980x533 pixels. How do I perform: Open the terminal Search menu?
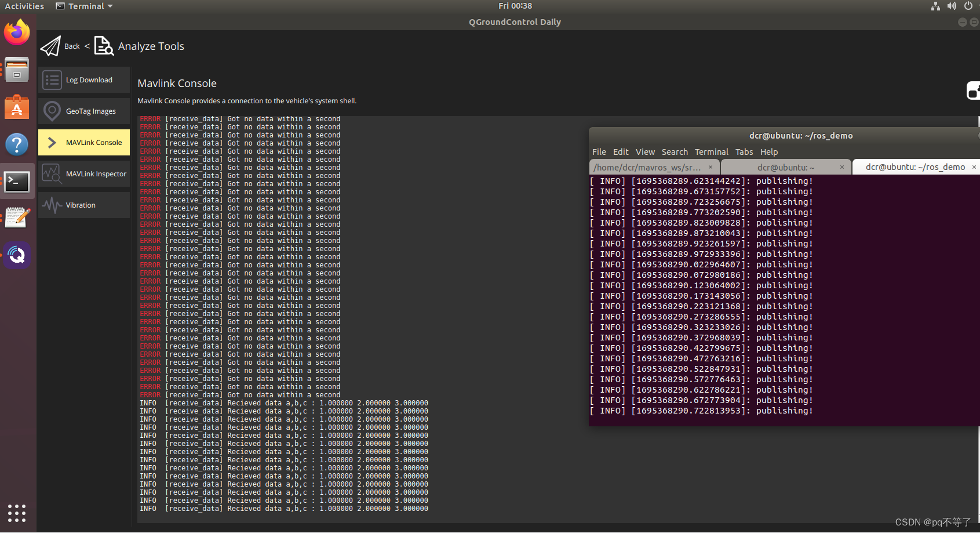coord(675,152)
